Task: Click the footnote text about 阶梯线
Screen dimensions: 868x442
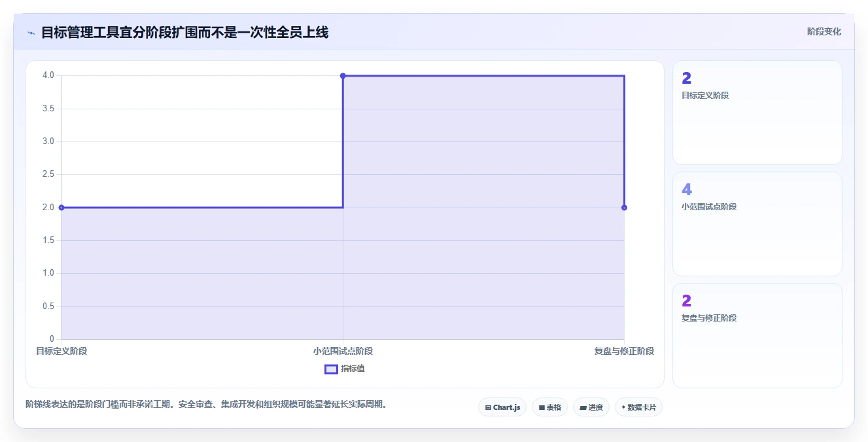Action: pyautogui.click(x=208, y=404)
